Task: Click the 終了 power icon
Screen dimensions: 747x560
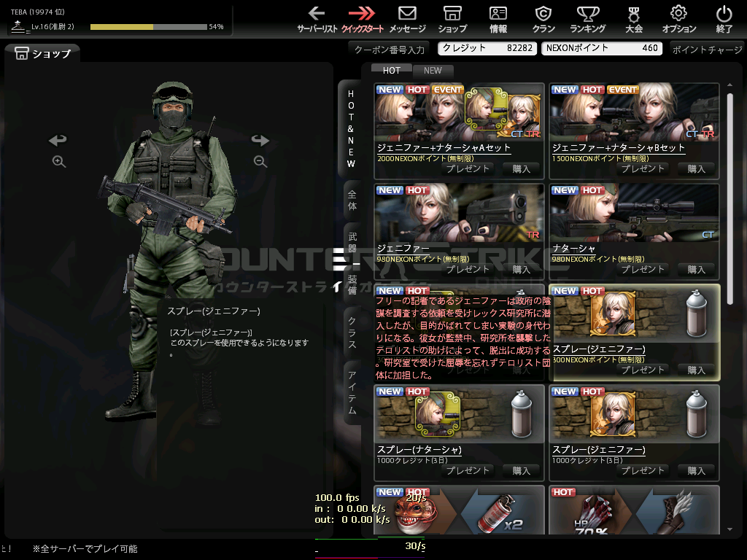Action: (x=724, y=19)
